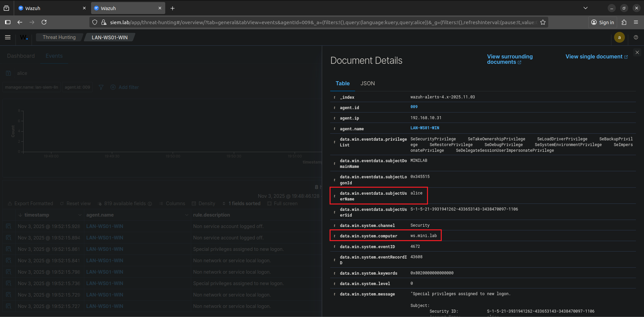The image size is (644, 317).
Task: Open the browser application menu
Action: click(636, 22)
